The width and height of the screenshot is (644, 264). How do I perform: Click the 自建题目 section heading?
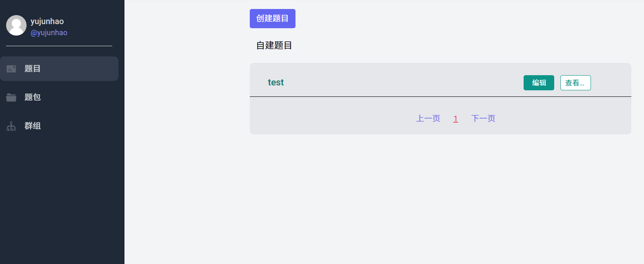tap(274, 45)
